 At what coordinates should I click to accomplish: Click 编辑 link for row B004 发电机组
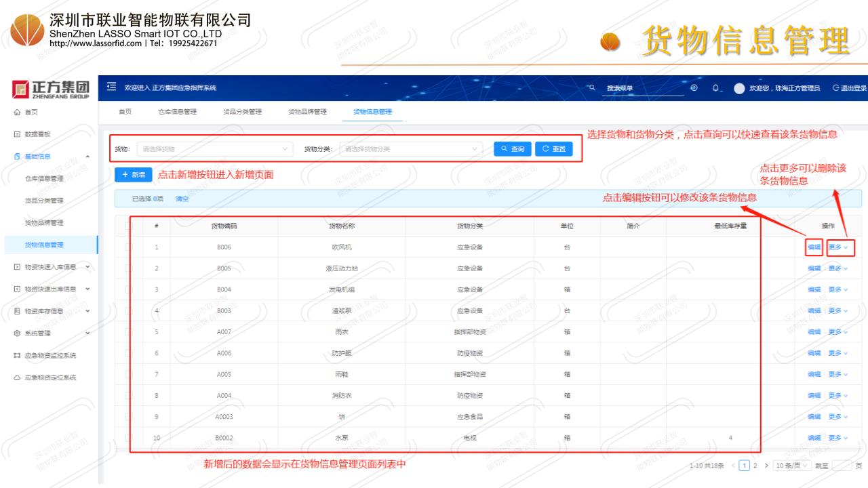coord(814,289)
